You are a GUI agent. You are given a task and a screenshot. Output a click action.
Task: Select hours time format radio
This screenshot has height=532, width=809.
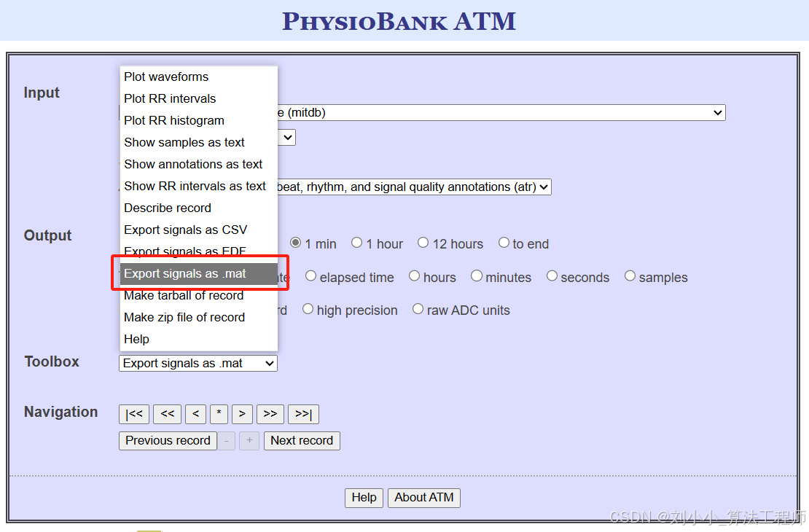pos(414,276)
